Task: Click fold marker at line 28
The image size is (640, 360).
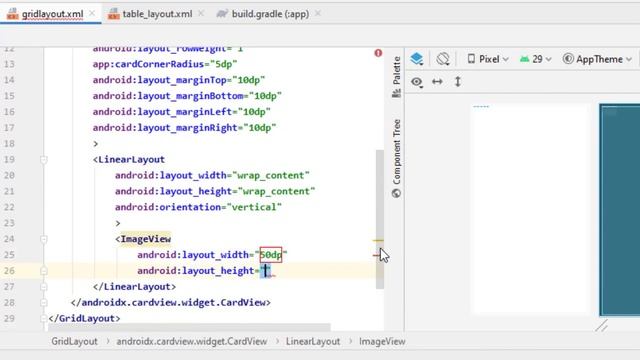Action: coord(44,303)
